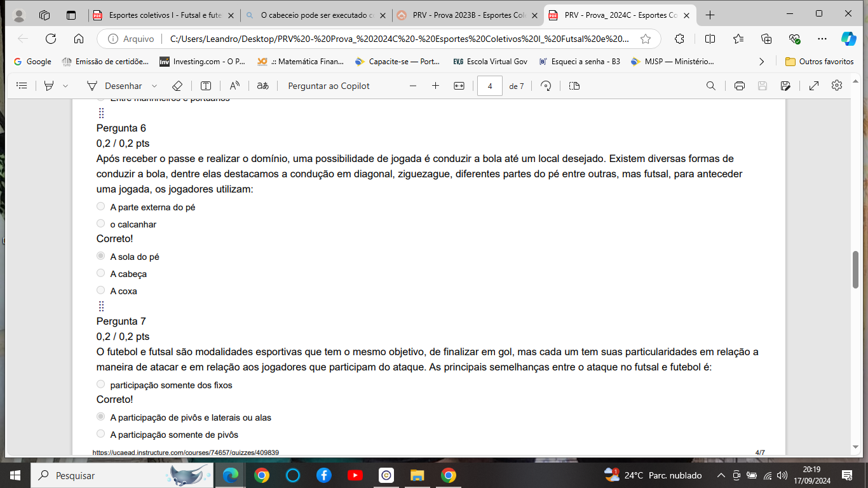Select A participação somente de pivôs

(x=100, y=434)
